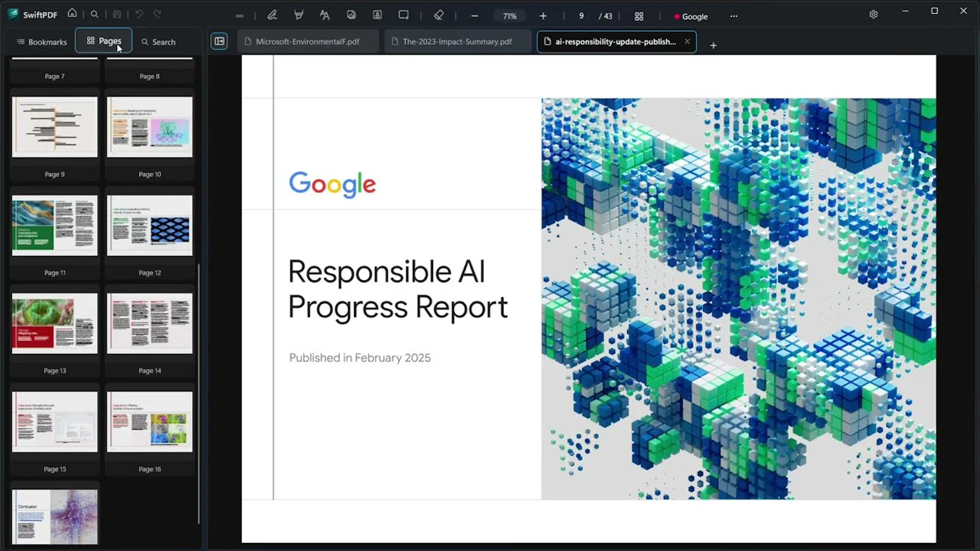This screenshot has width=980, height=551.
Task: Select the comment box tool
Action: point(404,15)
